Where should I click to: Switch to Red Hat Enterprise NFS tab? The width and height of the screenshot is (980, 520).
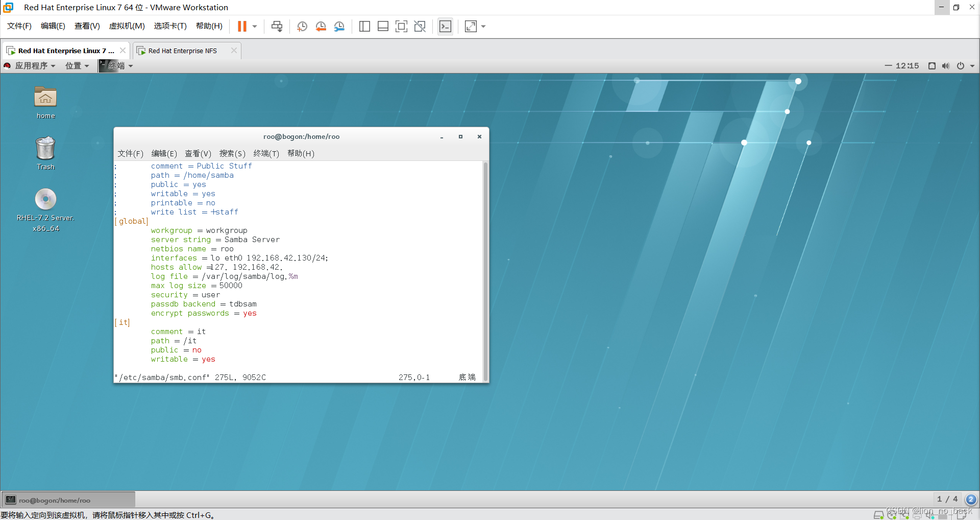click(182, 51)
